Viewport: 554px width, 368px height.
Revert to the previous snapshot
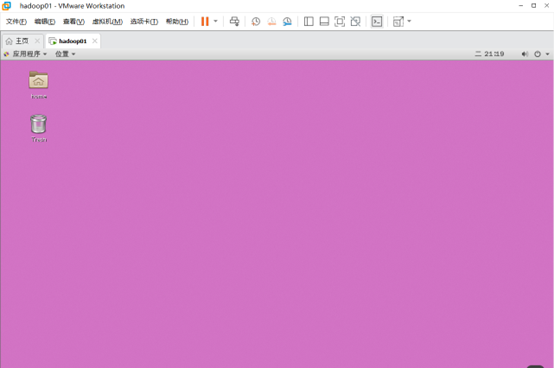click(272, 22)
